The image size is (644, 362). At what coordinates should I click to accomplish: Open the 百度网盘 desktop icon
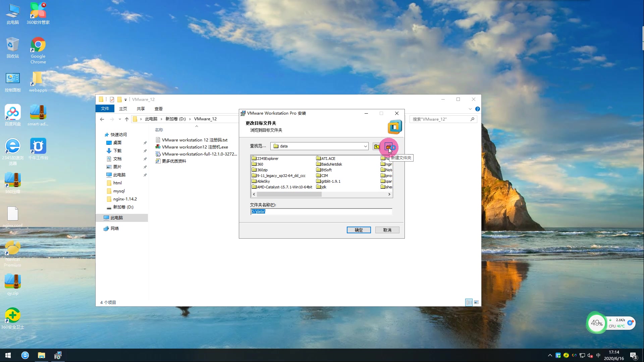coord(12,115)
